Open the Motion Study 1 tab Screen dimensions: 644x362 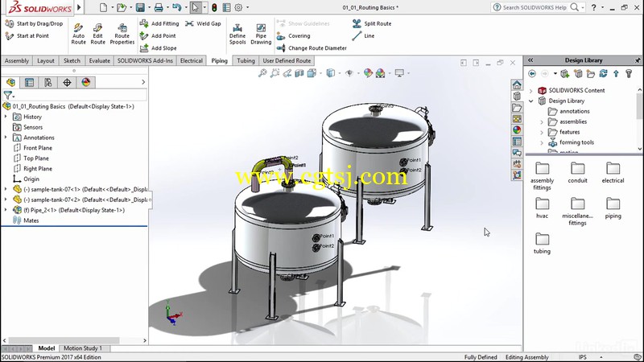click(83, 348)
